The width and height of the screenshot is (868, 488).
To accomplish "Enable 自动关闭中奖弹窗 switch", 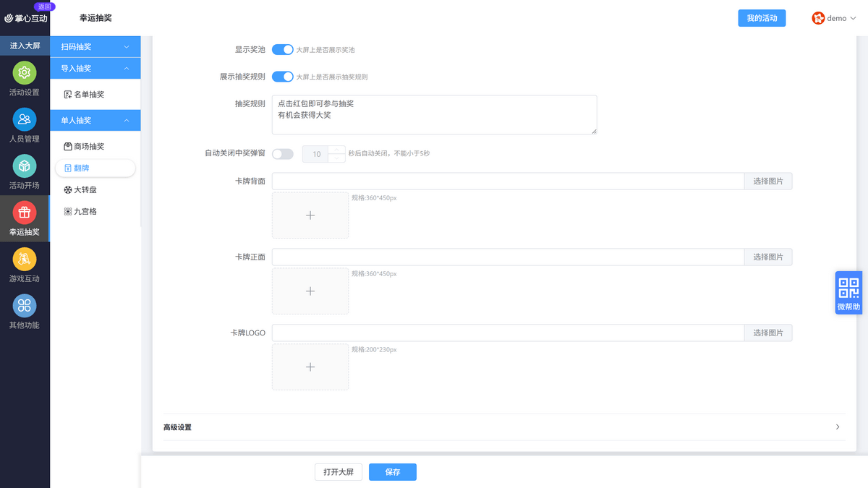I will (x=283, y=154).
